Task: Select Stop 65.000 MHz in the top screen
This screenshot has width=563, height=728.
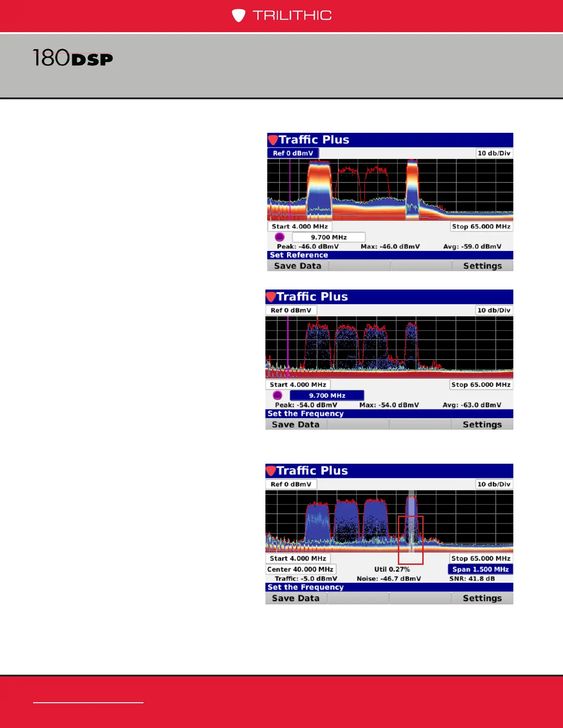Action: [x=481, y=227]
